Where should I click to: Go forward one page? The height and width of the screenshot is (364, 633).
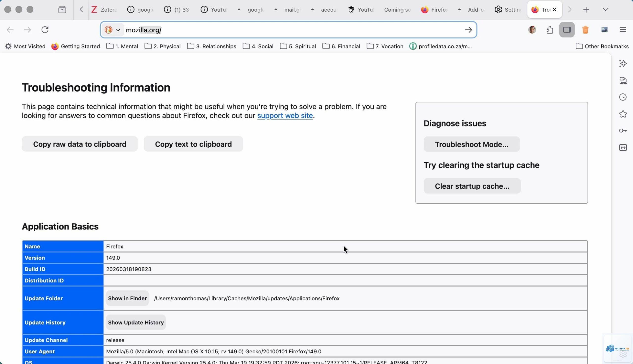[x=27, y=30]
